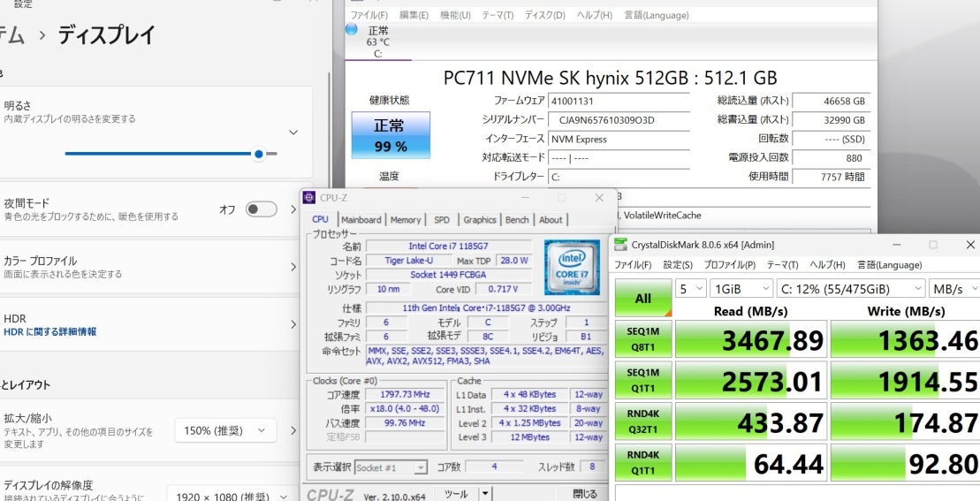Open CrystalDiskMark ヘルプ(H) menu
Image resolution: width=980 pixels, height=501 pixels.
point(827,265)
